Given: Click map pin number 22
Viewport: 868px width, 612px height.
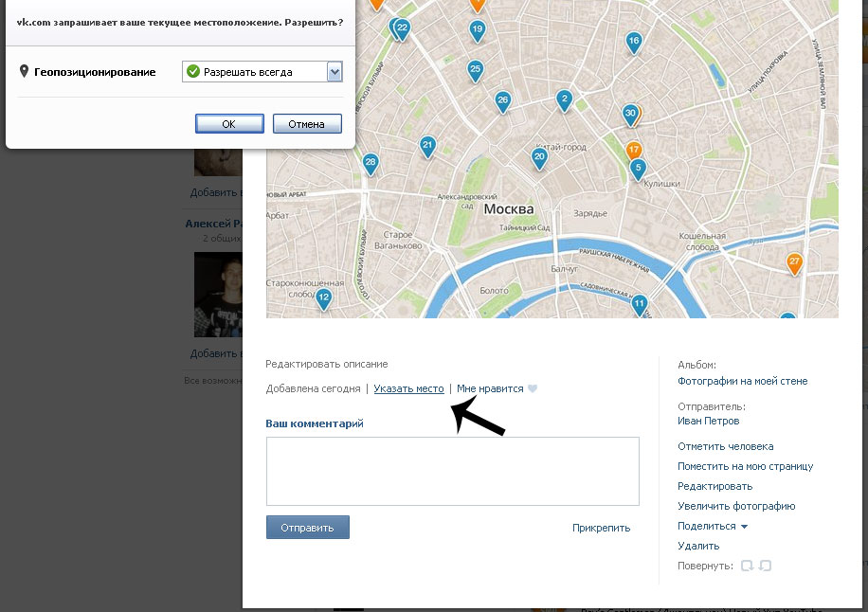Looking at the screenshot, I should (403, 28).
